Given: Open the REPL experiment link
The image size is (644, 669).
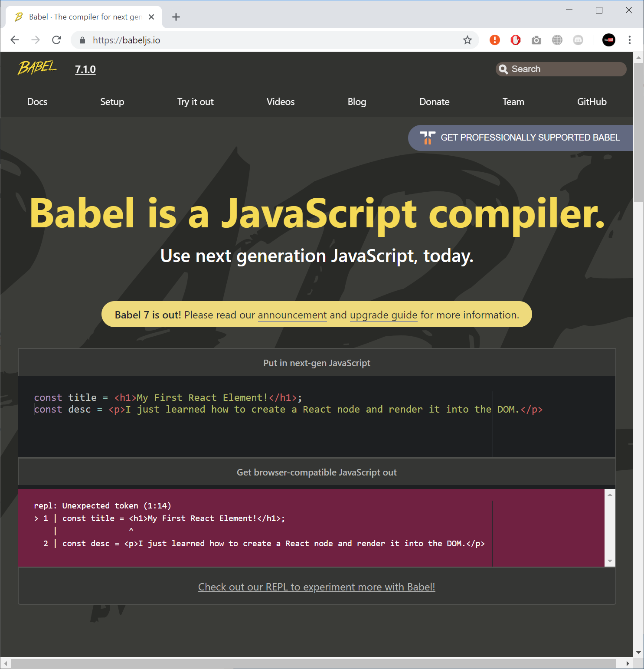Looking at the screenshot, I should tap(317, 587).
